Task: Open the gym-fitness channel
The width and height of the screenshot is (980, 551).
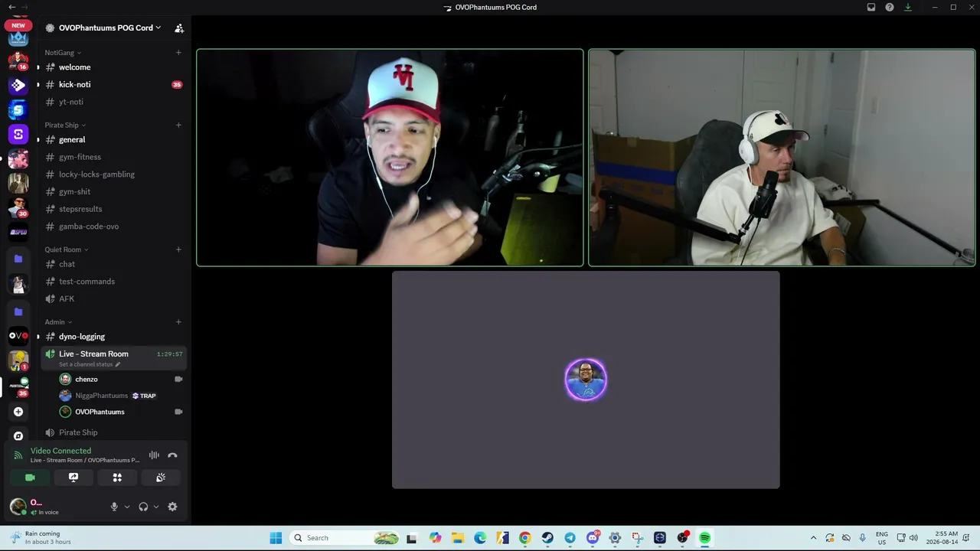Action: pyautogui.click(x=113, y=157)
